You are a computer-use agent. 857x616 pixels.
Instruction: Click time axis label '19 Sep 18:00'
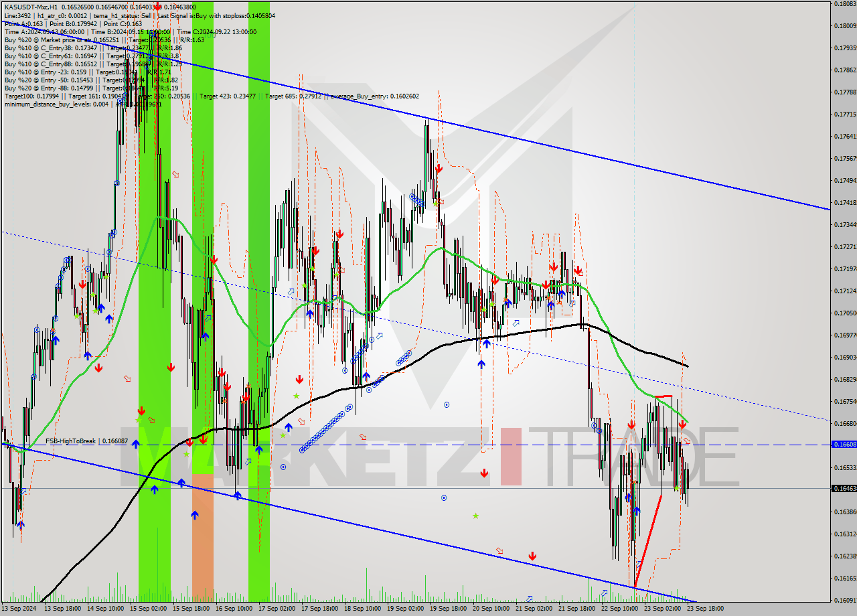449,609
